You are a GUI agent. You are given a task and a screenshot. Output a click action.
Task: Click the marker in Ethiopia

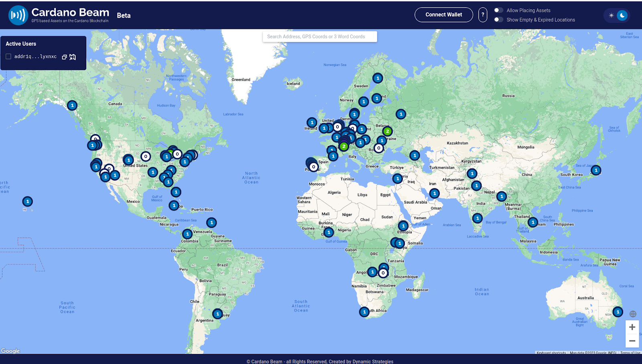[403, 226]
